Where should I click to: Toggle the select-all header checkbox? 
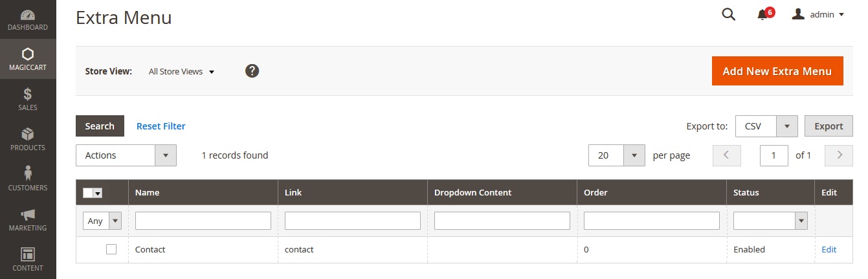pos(89,193)
